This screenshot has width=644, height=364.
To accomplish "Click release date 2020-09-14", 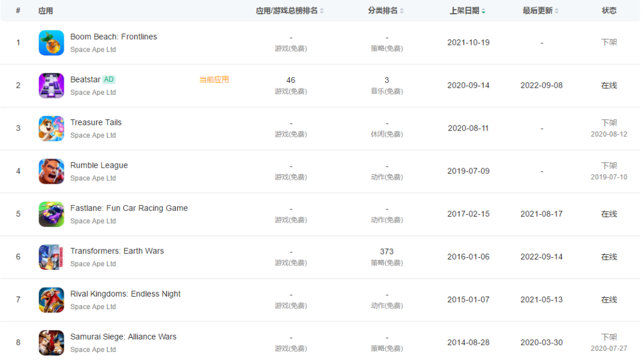I will click(468, 85).
